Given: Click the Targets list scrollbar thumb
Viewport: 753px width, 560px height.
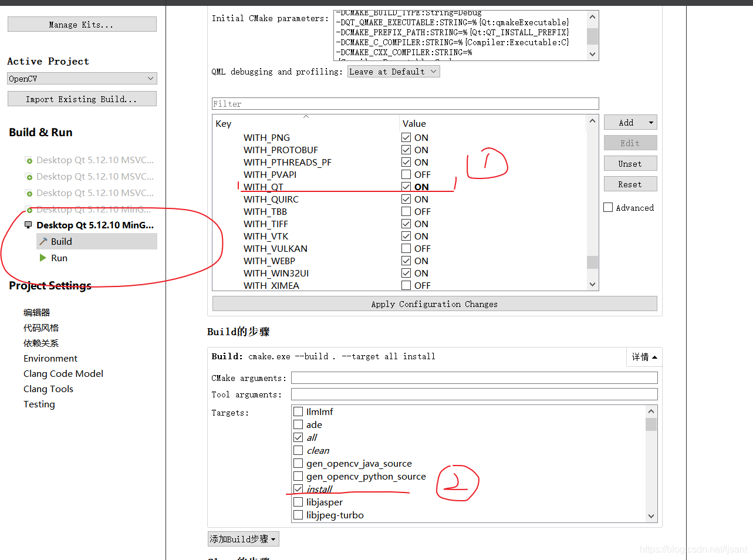Looking at the screenshot, I should click(651, 424).
